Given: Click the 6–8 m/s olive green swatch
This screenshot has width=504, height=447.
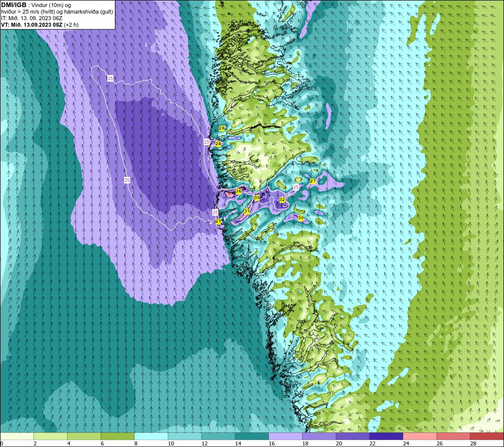Looking at the screenshot, I should [x=117, y=436].
